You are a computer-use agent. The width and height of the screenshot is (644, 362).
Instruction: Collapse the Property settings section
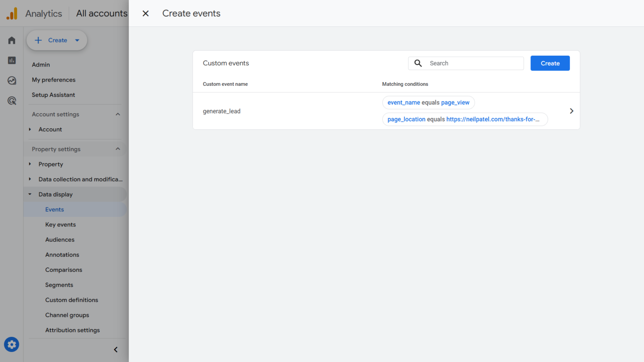point(118,149)
